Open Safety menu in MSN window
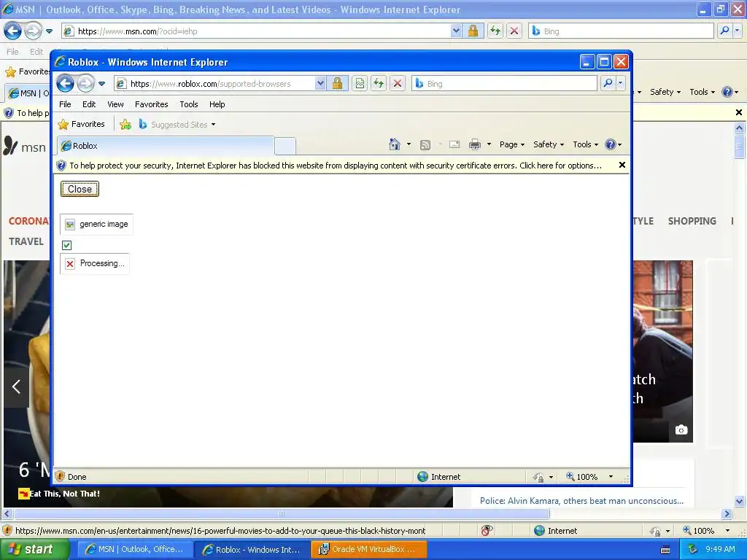The image size is (747, 560). click(665, 92)
